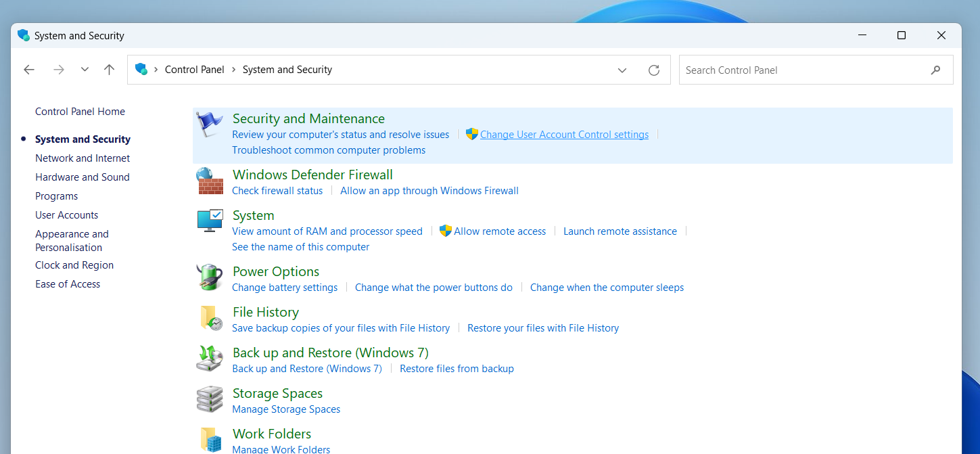Expand the address bar history dropdown
Image resolution: width=980 pixels, height=454 pixels.
coord(622,70)
